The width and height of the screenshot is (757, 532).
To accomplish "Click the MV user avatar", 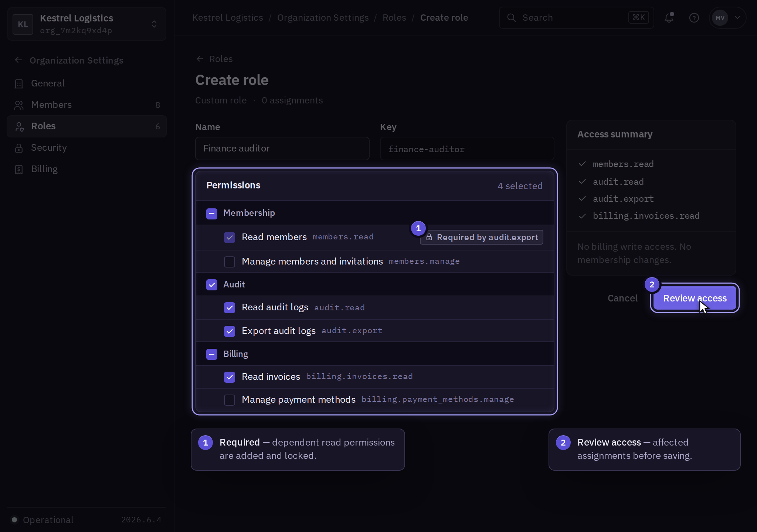I will (720, 17).
